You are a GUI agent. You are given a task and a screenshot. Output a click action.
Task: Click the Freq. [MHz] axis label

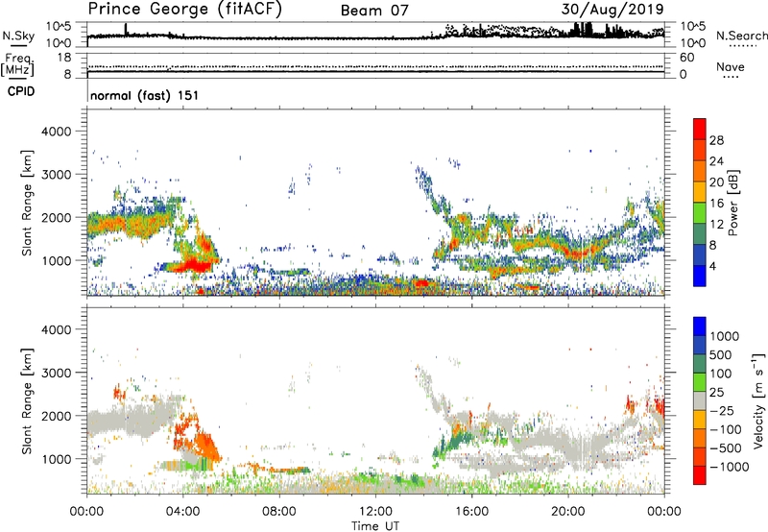(x=17, y=64)
